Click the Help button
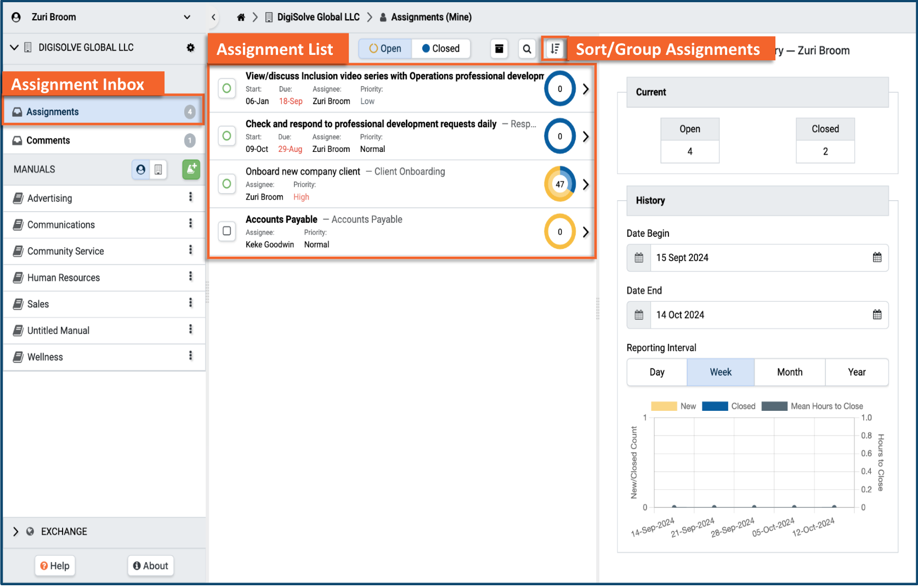This screenshot has width=918, height=588. (55, 566)
